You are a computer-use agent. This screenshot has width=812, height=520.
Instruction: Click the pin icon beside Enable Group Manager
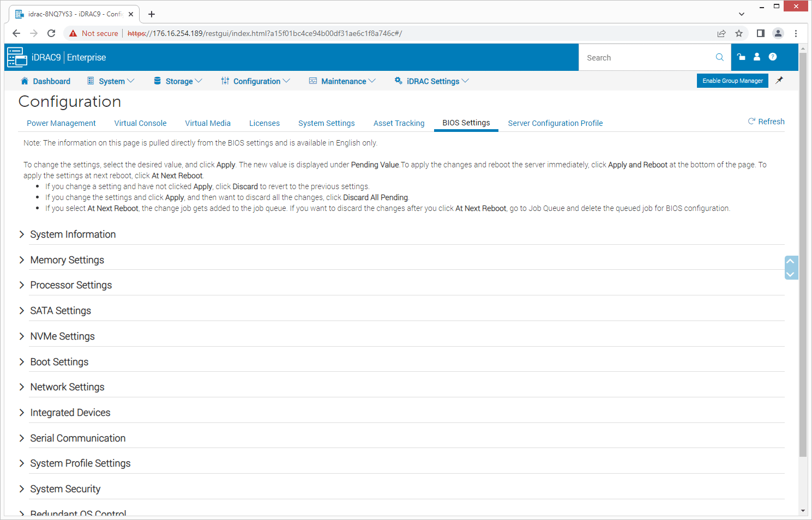(779, 80)
